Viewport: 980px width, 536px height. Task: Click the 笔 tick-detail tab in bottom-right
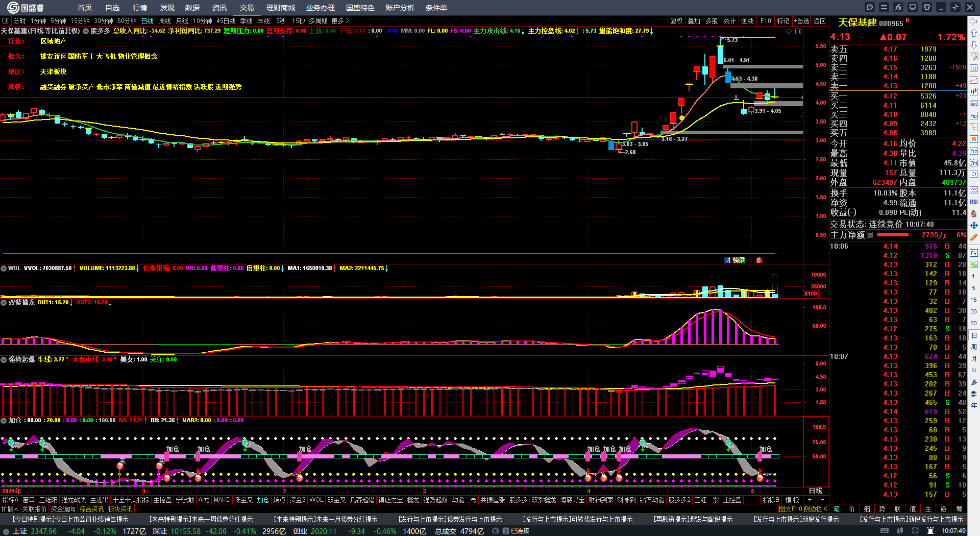837,509
